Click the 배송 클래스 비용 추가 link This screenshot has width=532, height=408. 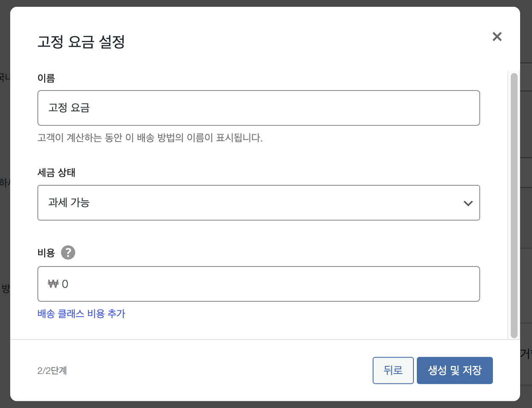coord(82,314)
